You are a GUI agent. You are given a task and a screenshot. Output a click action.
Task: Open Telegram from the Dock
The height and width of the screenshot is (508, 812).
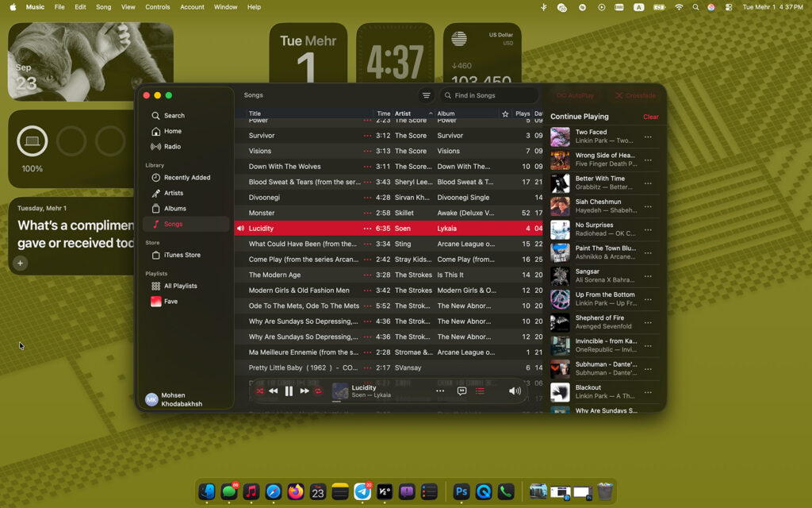tap(362, 491)
